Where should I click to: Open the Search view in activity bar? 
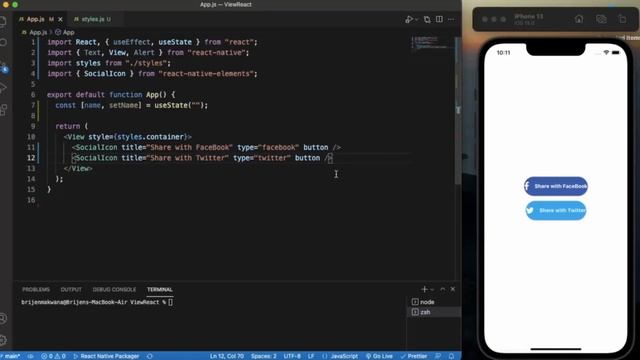[x=3, y=43]
